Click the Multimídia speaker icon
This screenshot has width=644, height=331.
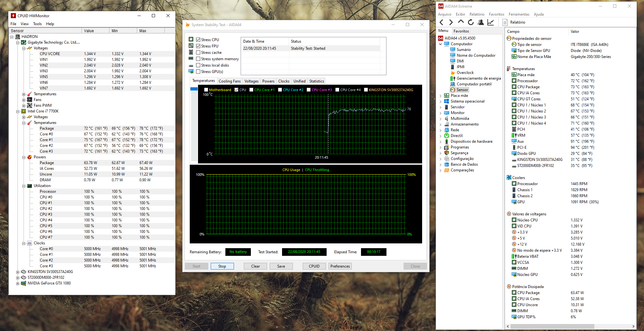pyautogui.click(x=447, y=119)
